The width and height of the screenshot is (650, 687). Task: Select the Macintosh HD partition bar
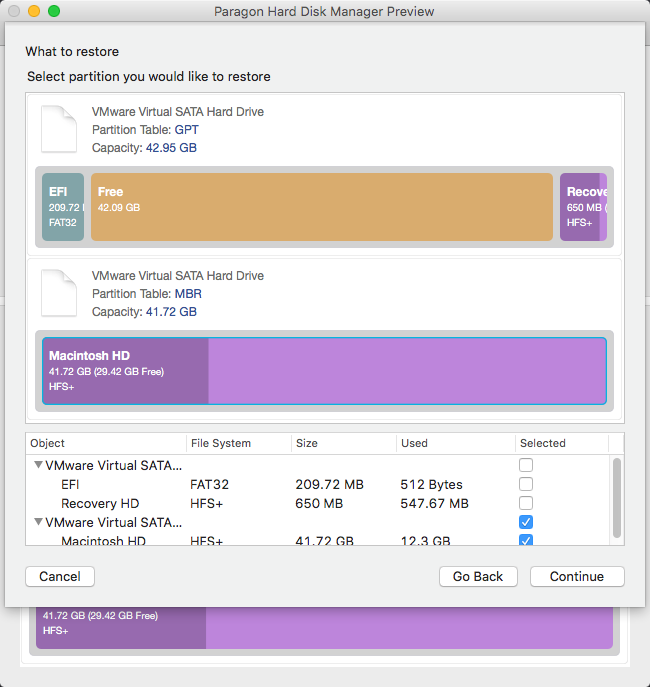pyautogui.click(x=325, y=371)
